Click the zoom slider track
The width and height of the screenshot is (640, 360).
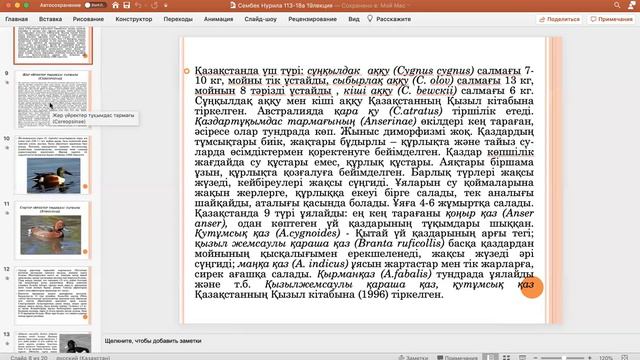click(562, 358)
